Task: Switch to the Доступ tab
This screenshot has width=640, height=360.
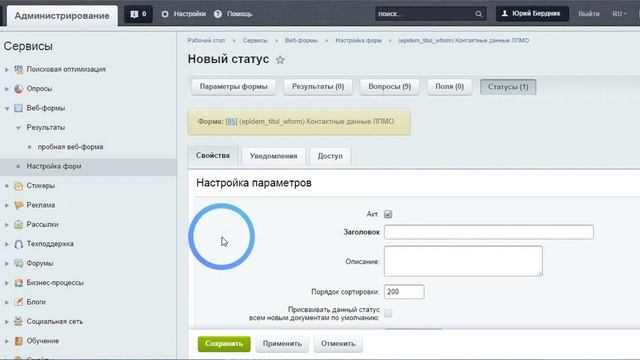Action: point(330,156)
